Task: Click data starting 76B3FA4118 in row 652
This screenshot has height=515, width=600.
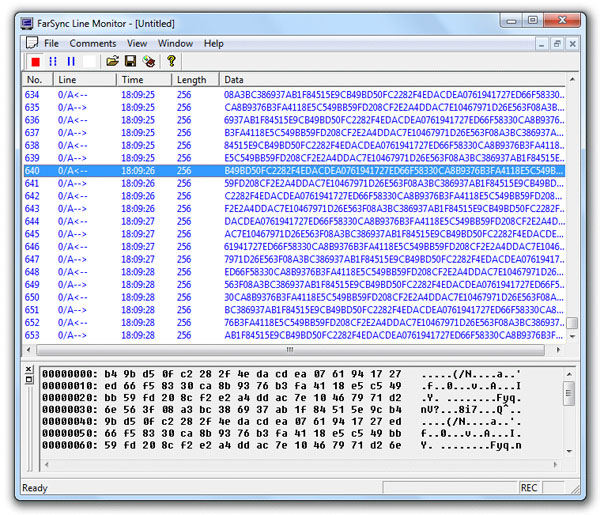Action: coord(394,323)
